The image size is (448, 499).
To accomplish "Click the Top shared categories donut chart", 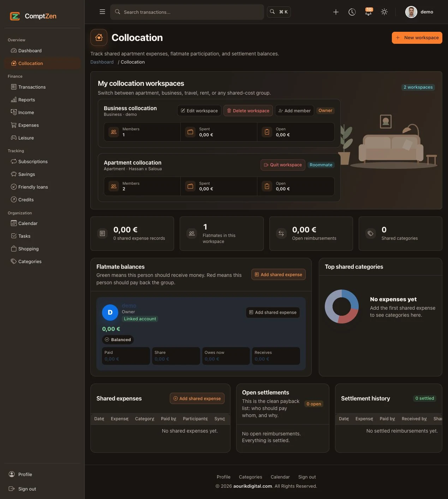I will 342,307.
